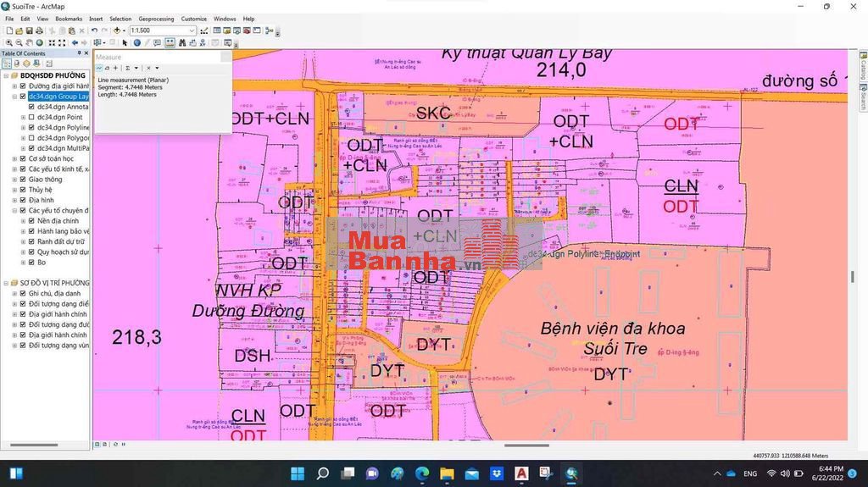Toggle Ranh đất dự trữ checkbox
The image size is (868, 487).
pyautogui.click(x=31, y=242)
